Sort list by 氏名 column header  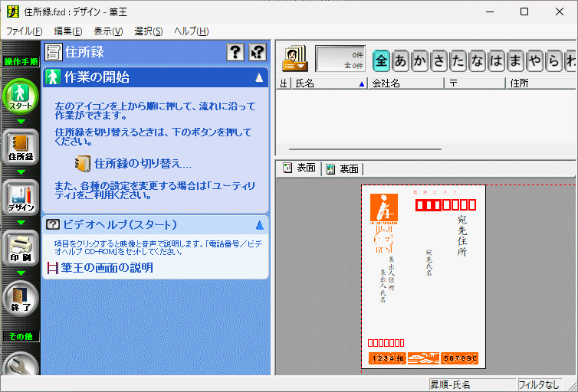click(x=329, y=83)
